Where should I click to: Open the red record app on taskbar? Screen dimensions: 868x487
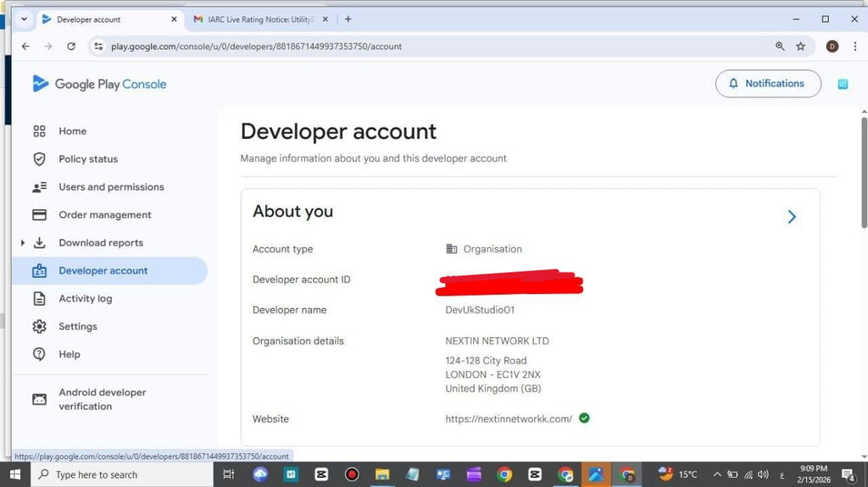pyautogui.click(x=352, y=474)
